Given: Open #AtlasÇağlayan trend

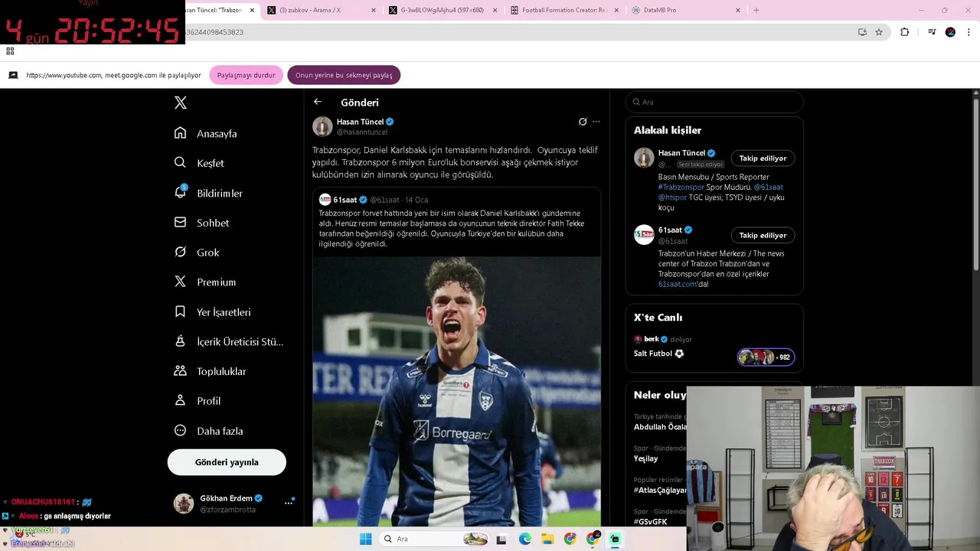Looking at the screenshot, I should [x=659, y=490].
